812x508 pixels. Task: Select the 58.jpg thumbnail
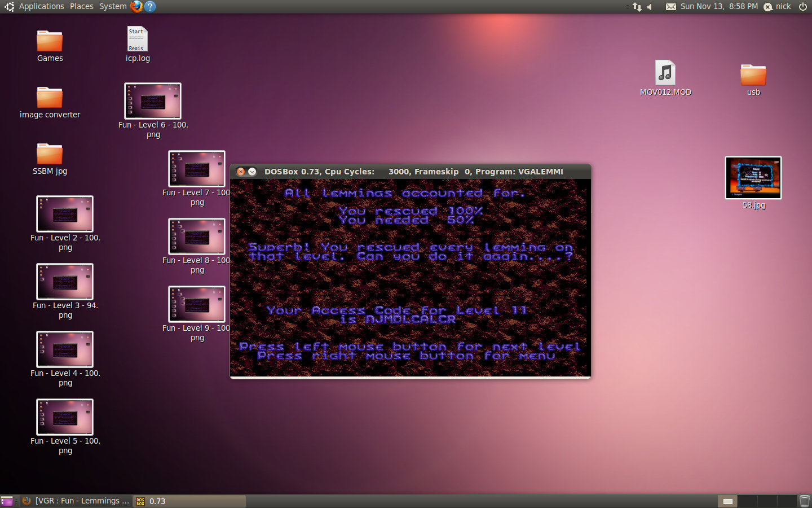pyautogui.click(x=753, y=178)
